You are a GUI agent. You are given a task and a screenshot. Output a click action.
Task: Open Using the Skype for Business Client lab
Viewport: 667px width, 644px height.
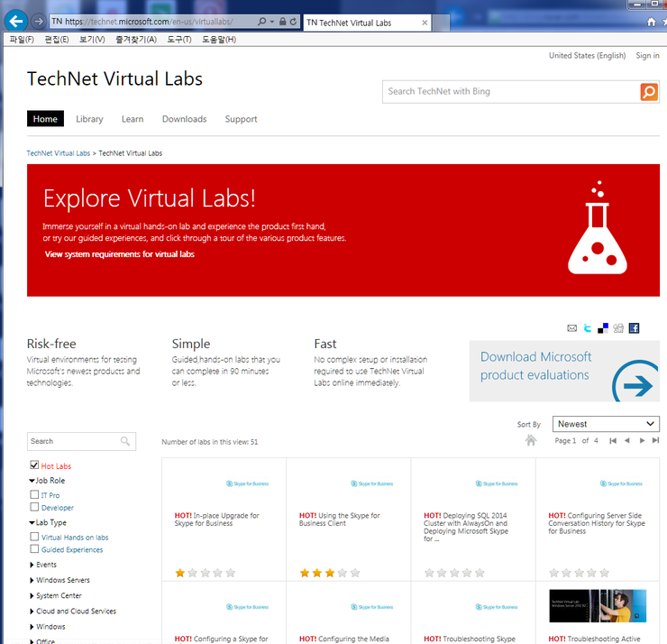point(340,520)
